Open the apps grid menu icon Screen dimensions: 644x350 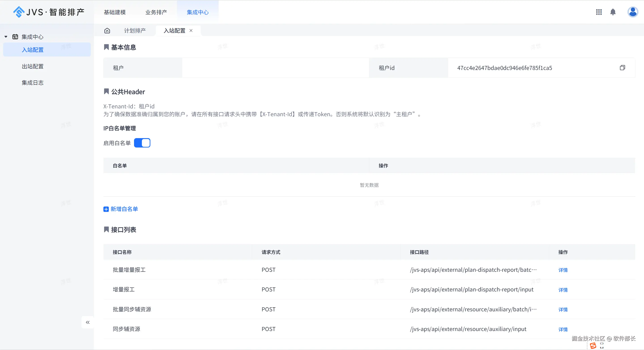pyautogui.click(x=599, y=12)
